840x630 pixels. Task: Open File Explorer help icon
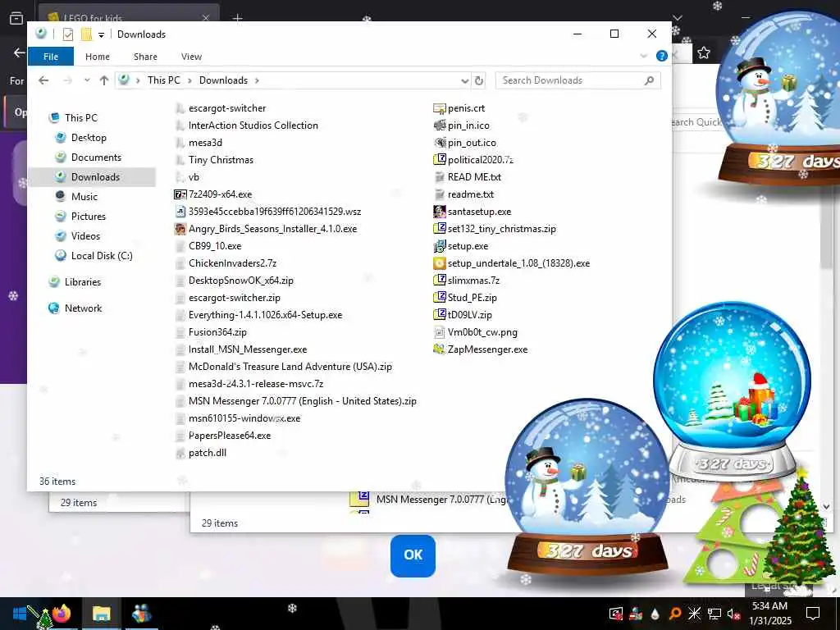coord(662,57)
